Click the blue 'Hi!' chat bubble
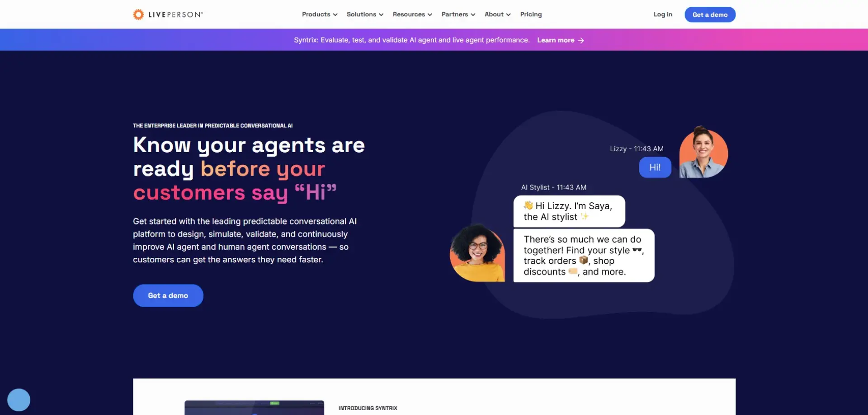The image size is (868, 415). tap(655, 168)
